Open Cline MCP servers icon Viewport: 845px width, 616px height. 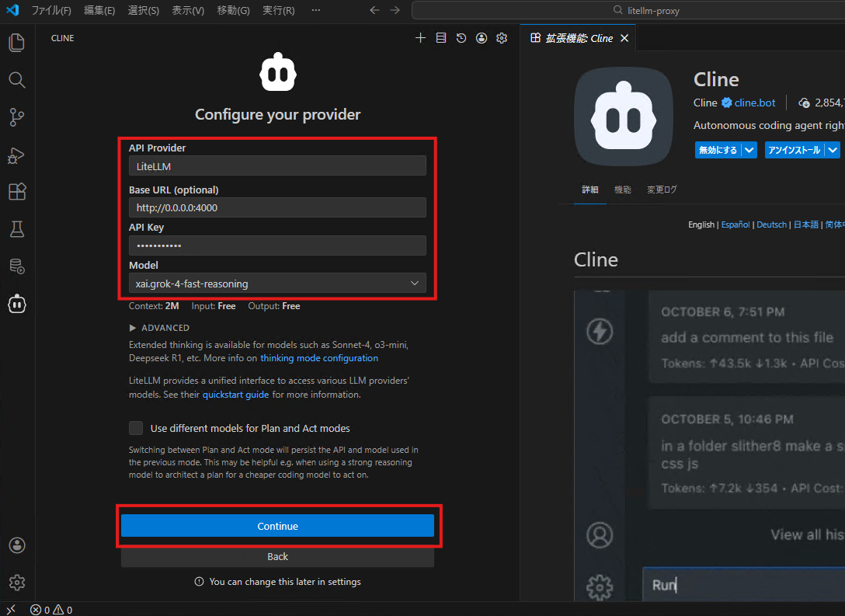point(441,38)
